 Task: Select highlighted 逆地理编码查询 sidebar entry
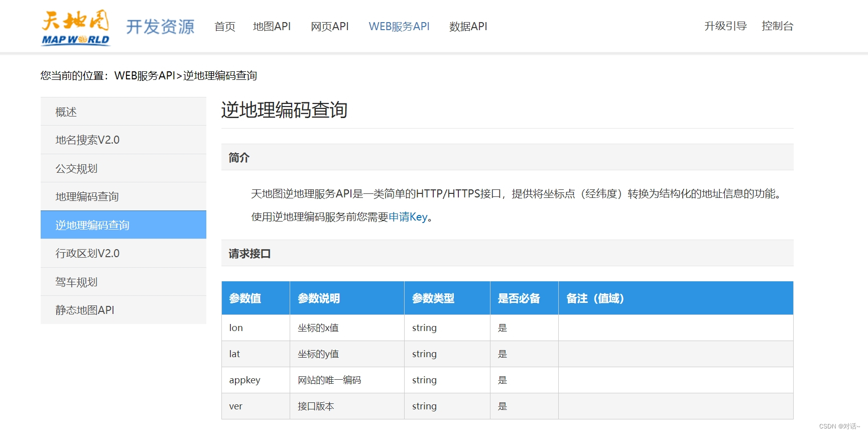tap(123, 225)
